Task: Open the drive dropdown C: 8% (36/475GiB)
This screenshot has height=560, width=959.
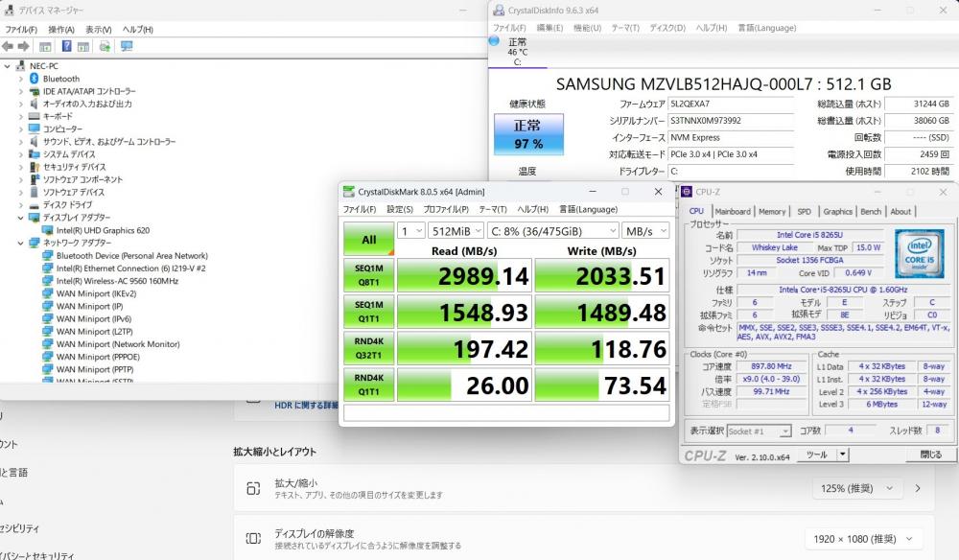Action: pos(553,231)
